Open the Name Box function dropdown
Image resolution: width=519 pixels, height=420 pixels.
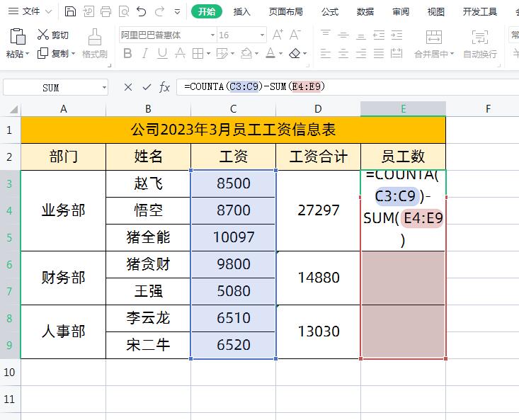(104, 88)
